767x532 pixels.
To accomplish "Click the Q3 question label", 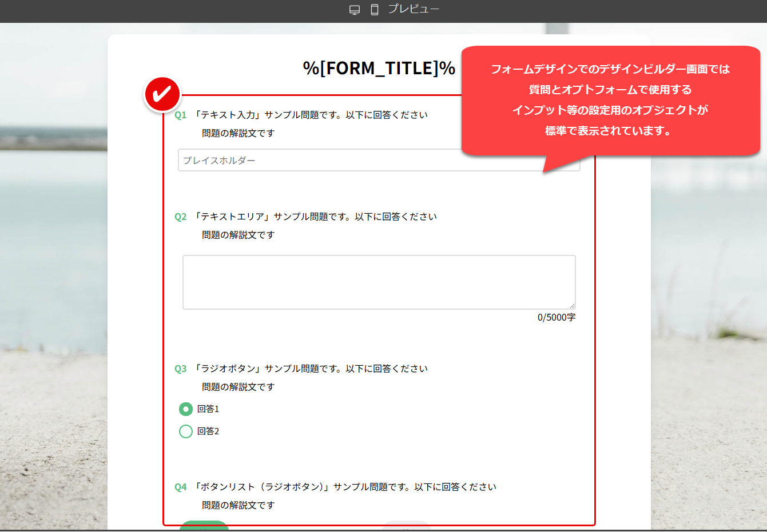I will [x=180, y=369].
